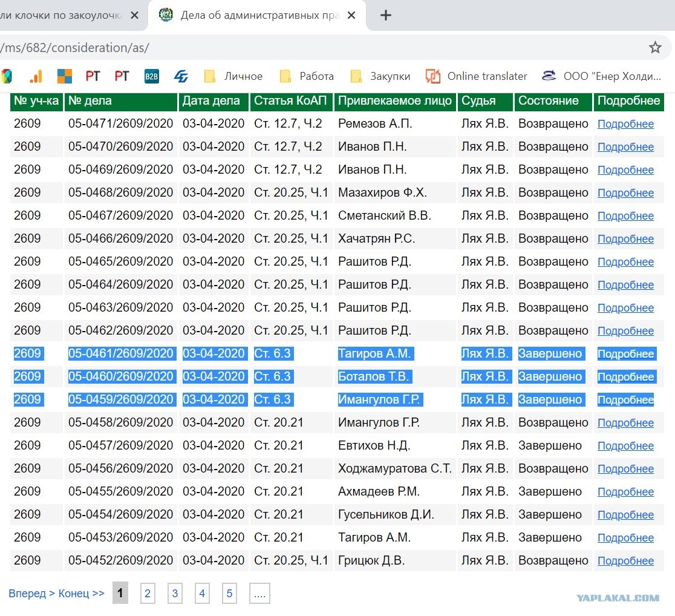Open Подробнее for case 05-0453/2609/2020
This screenshot has height=616, width=675.
pos(625,538)
